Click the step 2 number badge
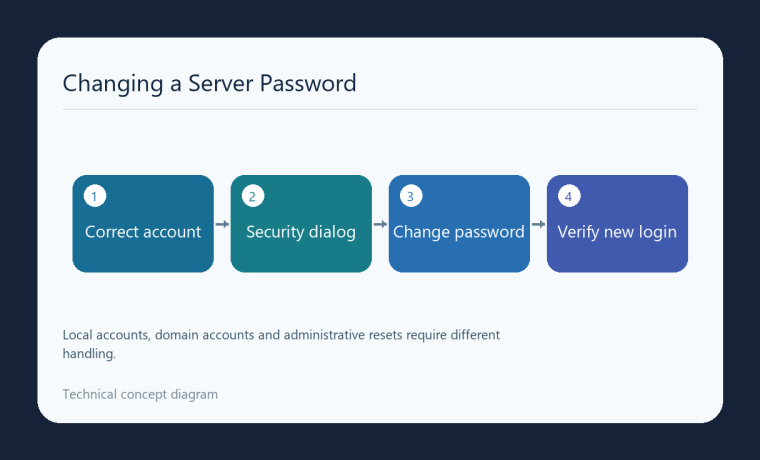 [x=253, y=196]
